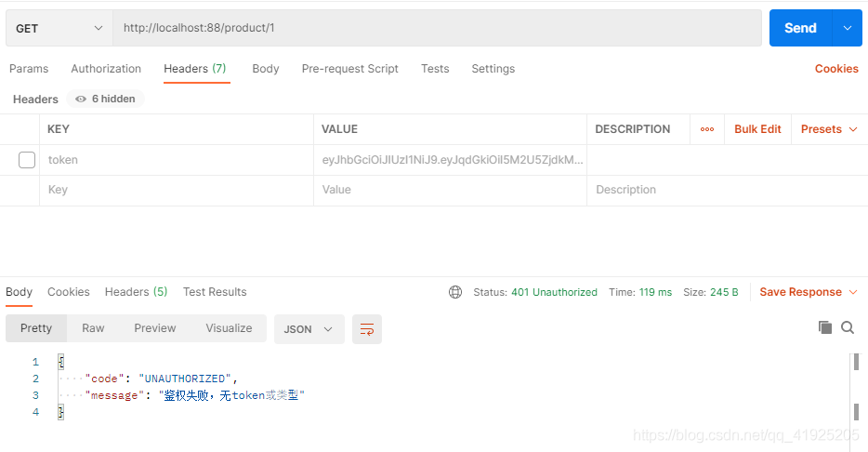The image size is (868, 452).
Task: Click the closing brace on line 4
Action: click(x=61, y=412)
